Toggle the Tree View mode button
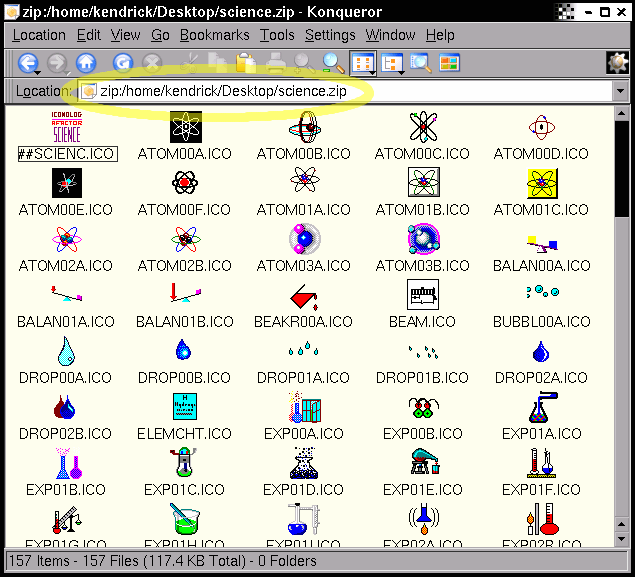Viewport: 635px width, 577px height. [x=392, y=63]
